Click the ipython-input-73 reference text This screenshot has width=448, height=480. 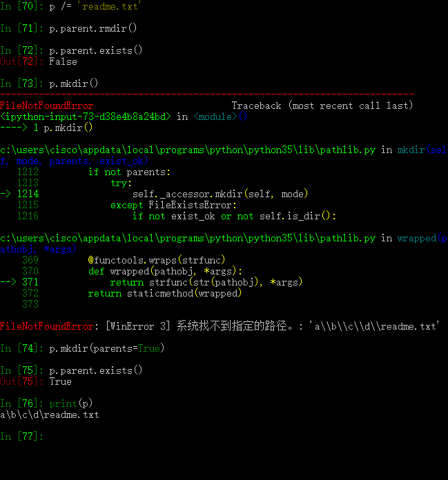point(86,117)
